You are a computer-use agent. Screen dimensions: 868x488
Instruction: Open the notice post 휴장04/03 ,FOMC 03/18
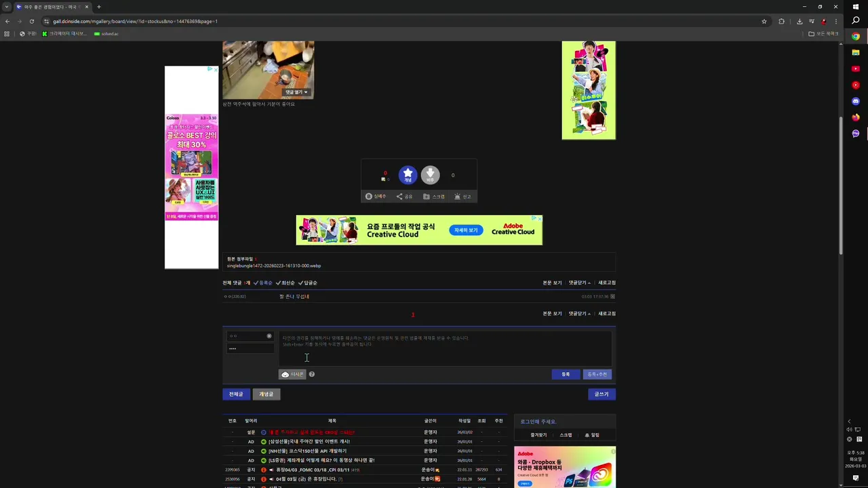313,470
